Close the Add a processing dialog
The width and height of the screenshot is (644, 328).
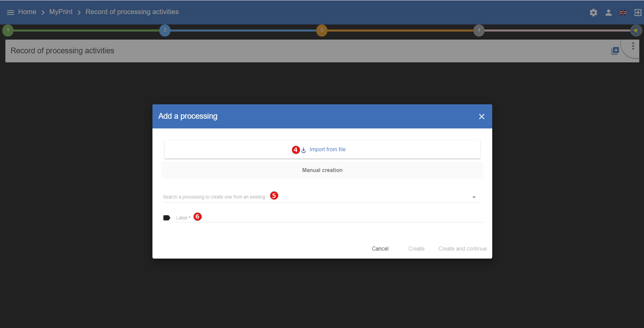(481, 116)
